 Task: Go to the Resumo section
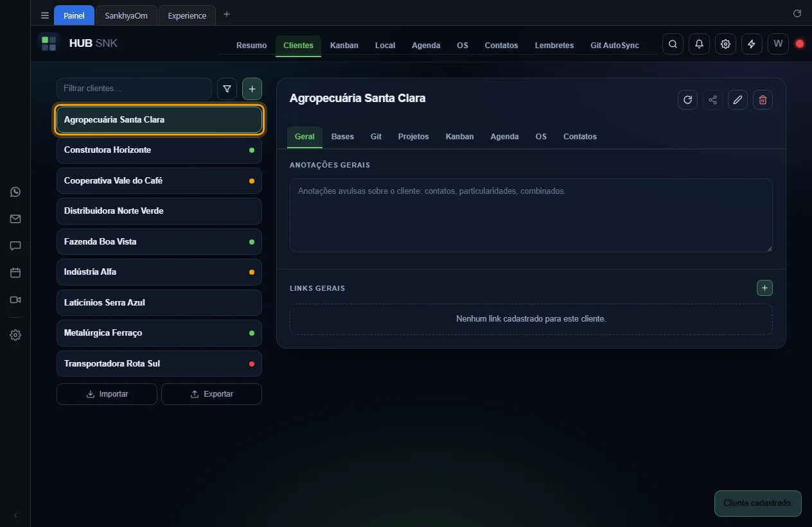(x=251, y=46)
